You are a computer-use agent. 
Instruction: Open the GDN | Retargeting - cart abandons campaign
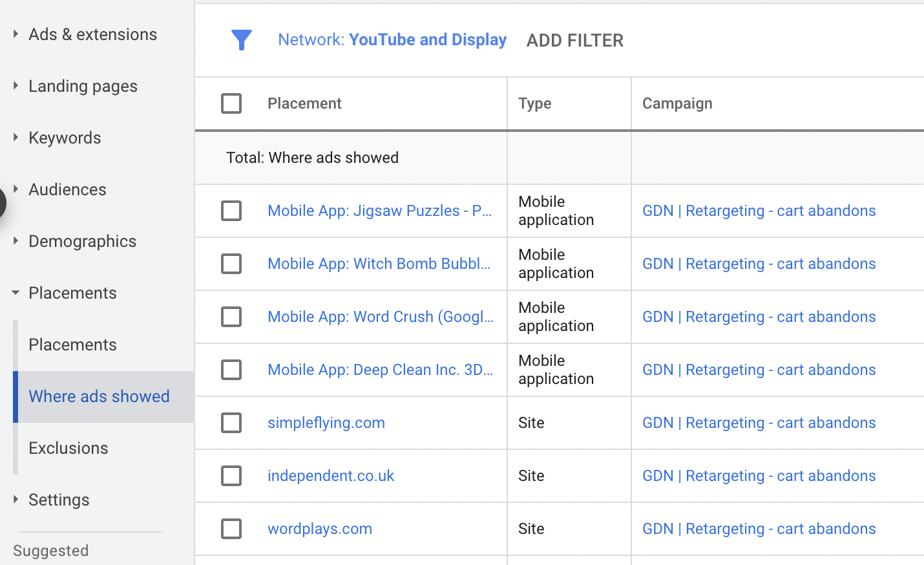[759, 211]
